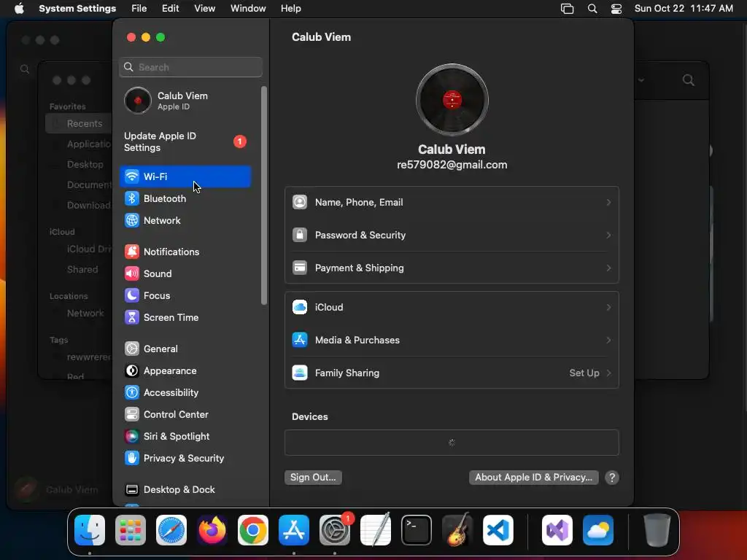Image resolution: width=747 pixels, height=560 pixels.
Task: Launch Firefox from the Dock
Action: [x=212, y=529]
